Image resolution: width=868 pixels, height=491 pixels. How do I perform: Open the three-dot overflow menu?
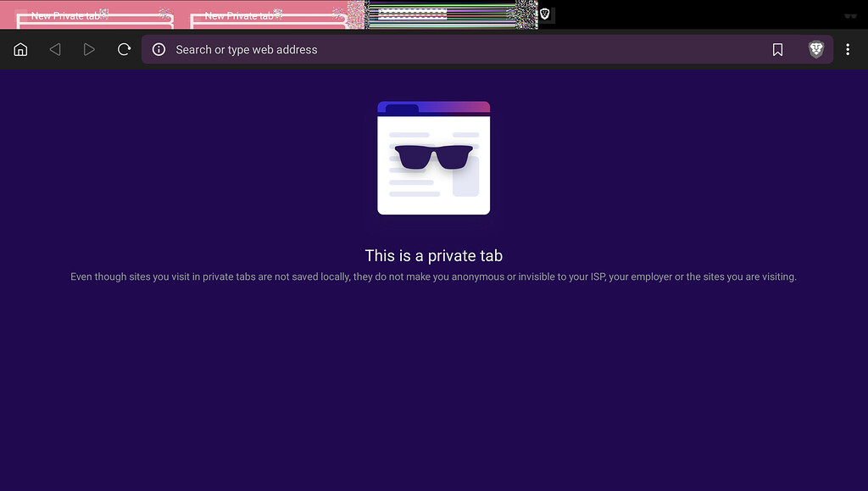coord(848,49)
